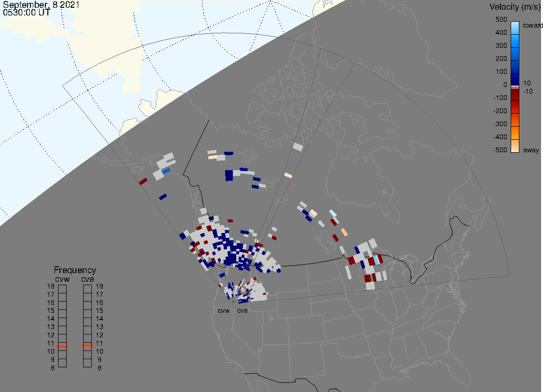Click the cvw radar station label on map

(x=224, y=310)
